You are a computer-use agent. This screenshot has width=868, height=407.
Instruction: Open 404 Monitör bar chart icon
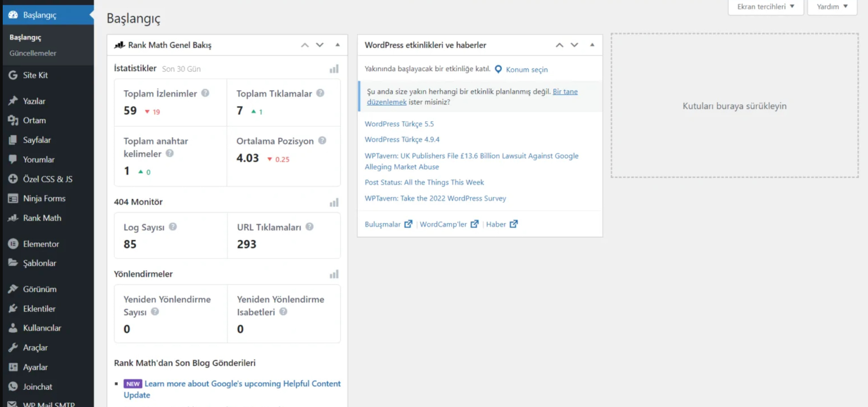334,202
